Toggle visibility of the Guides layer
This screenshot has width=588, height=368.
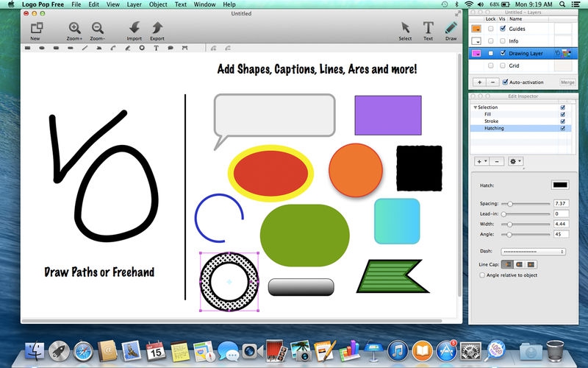[x=502, y=29]
